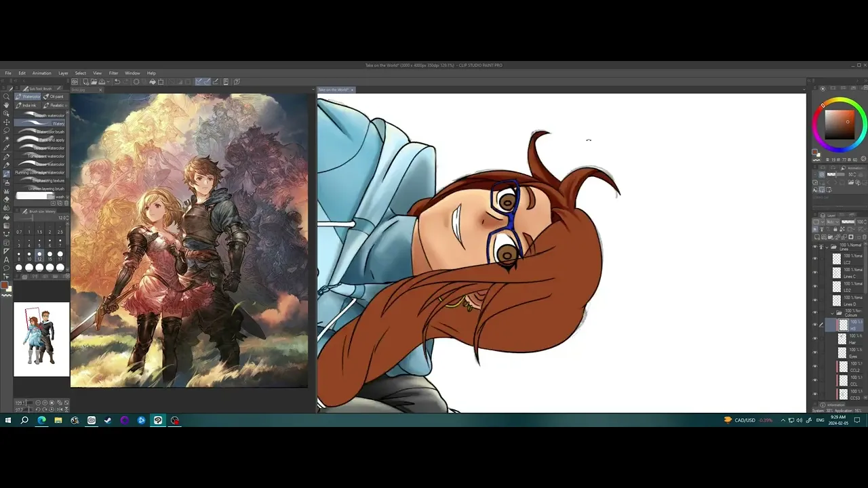Screen dimensions: 868x488
Task: Toggle visibility of Hair layer
Action: coord(814,338)
